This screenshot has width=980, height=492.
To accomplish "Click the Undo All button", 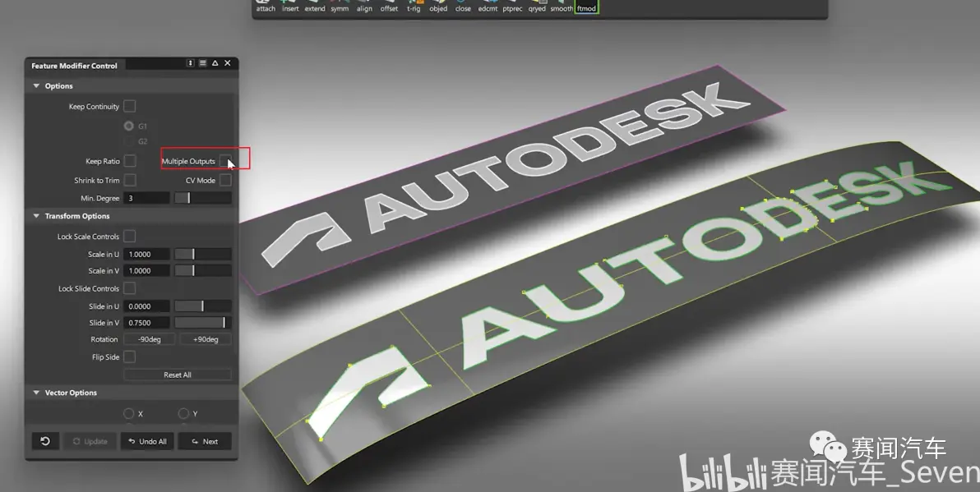I will tap(147, 441).
